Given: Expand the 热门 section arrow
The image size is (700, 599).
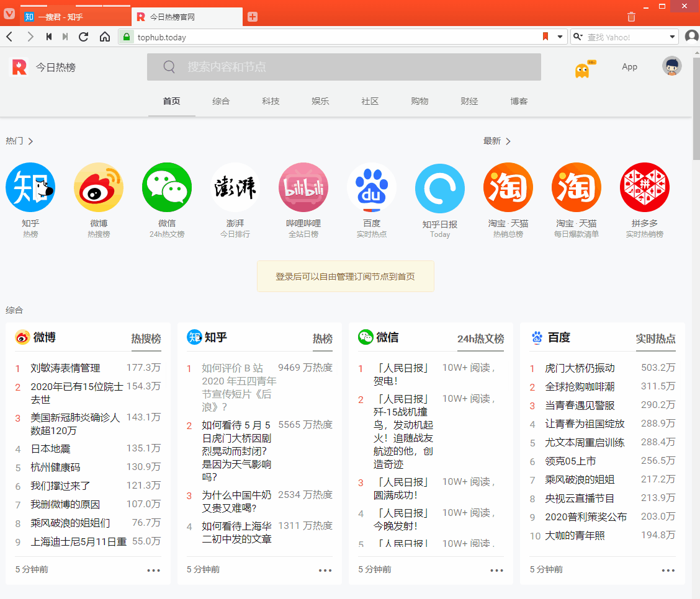Looking at the screenshot, I should (x=30, y=141).
